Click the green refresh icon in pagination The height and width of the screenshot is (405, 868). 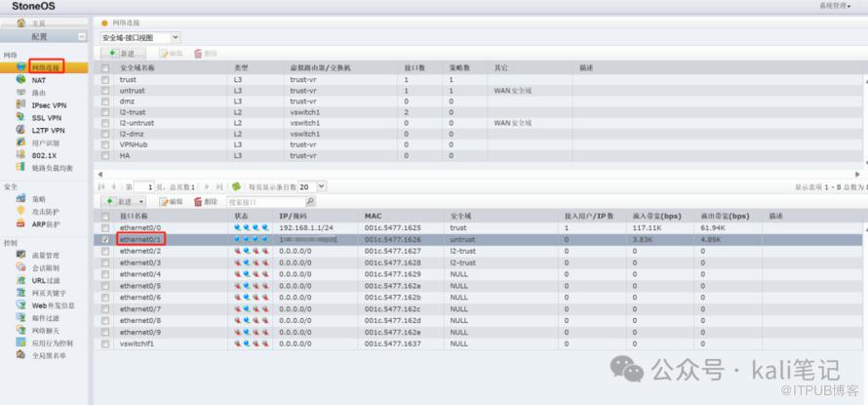coord(236,185)
